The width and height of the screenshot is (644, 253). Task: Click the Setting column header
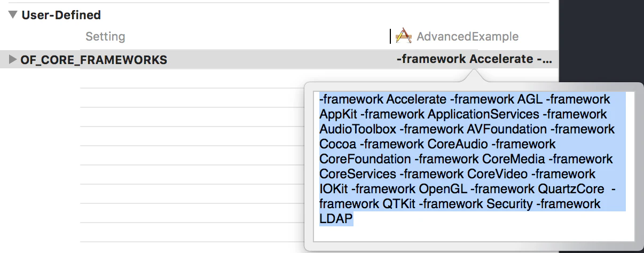[105, 37]
